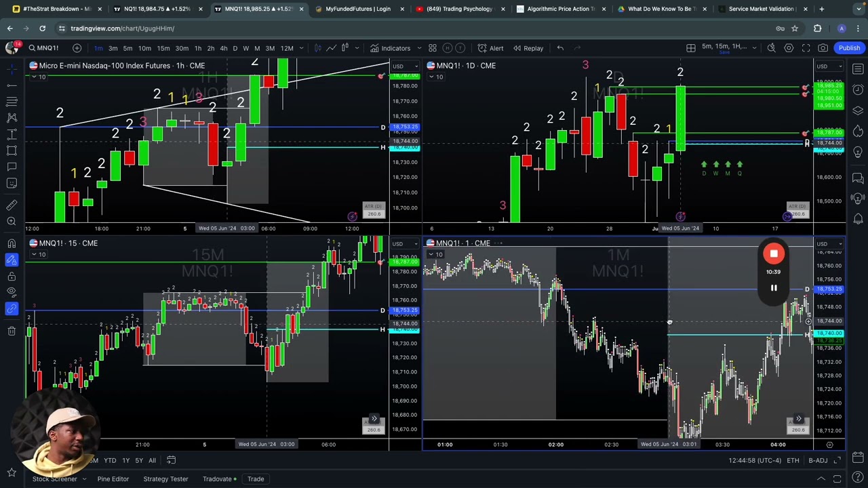Switch to the 4h timeframe
Viewport: 868px width, 488px height.
(223, 48)
